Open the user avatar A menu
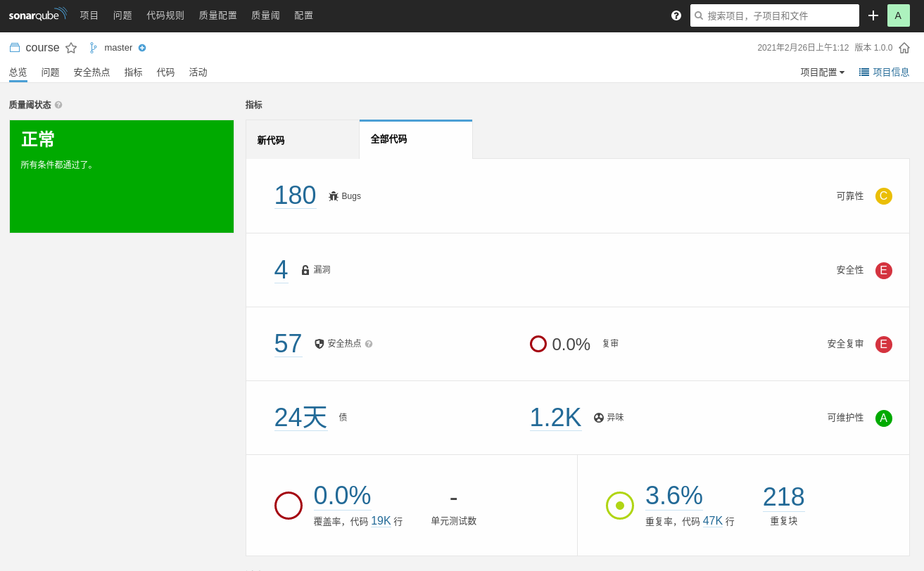This screenshot has height=571, width=924. 899,15
